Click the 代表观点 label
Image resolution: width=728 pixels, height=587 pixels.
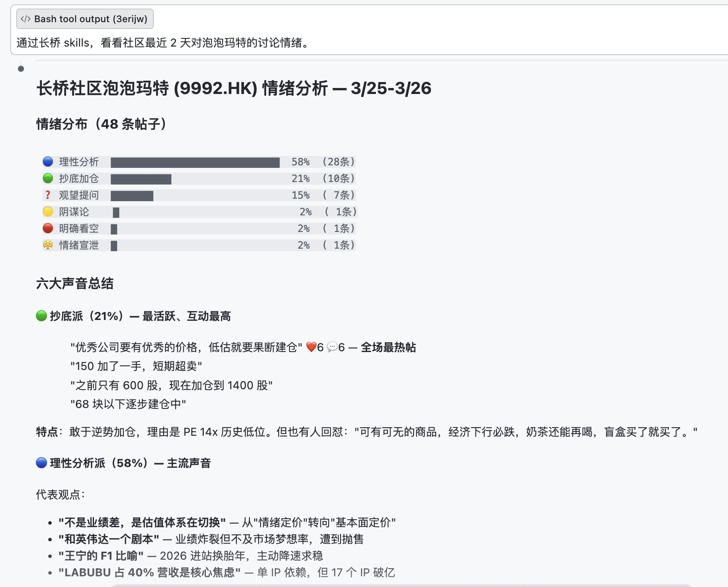61,495
